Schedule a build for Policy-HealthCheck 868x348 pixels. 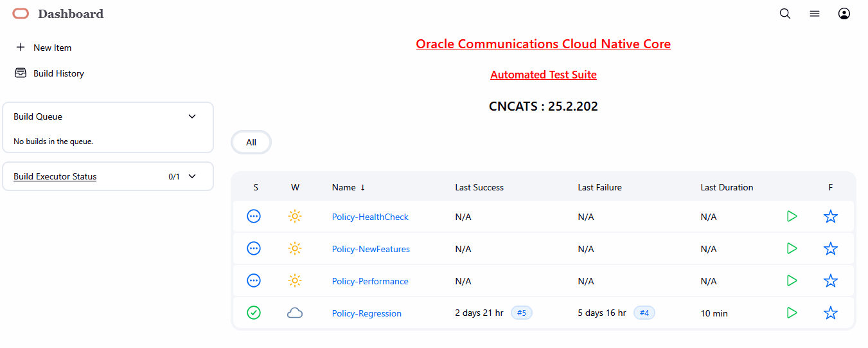[792, 216]
